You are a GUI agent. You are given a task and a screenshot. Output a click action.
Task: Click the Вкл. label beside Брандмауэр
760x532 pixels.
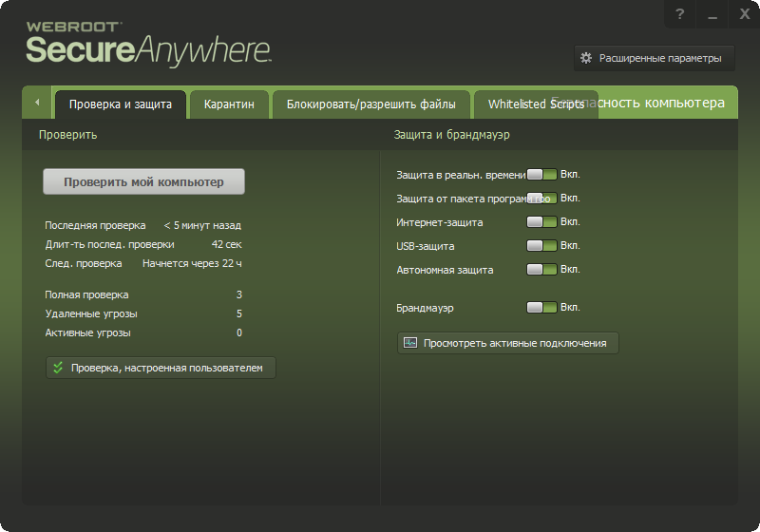tap(570, 307)
